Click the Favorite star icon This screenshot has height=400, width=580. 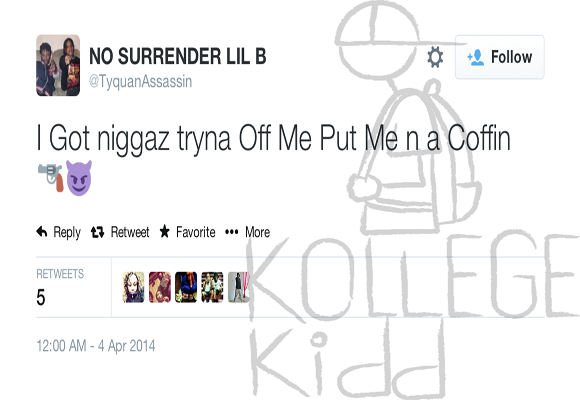pos(165,232)
